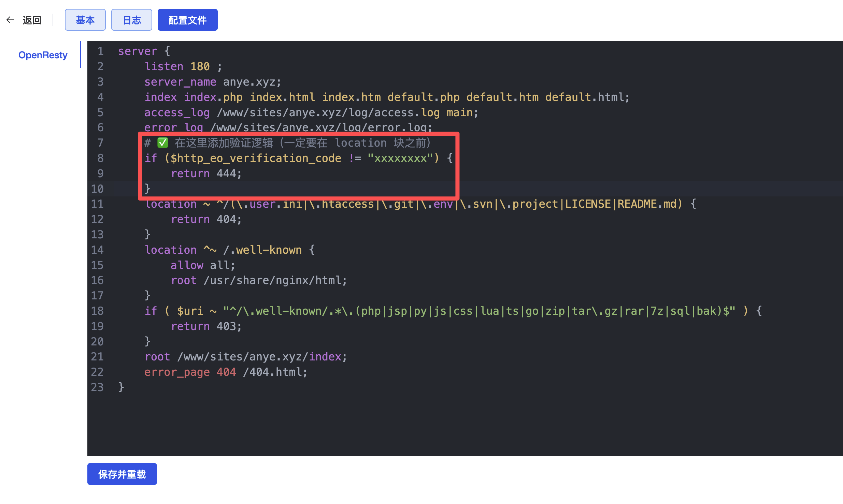The width and height of the screenshot is (843, 504).
Task: Click line number 1 in gutter
Action: click(x=100, y=51)
